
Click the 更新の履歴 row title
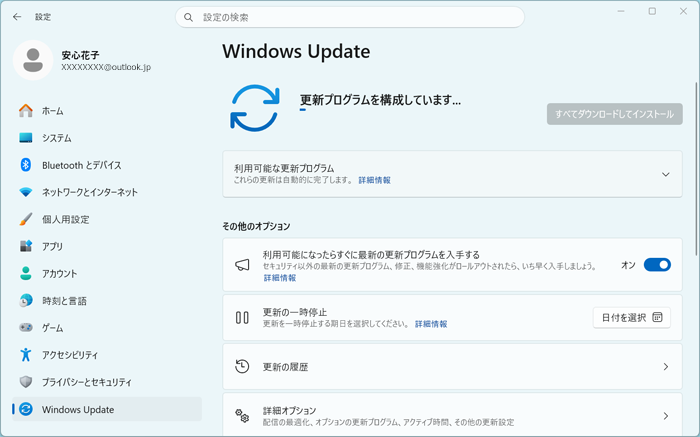(285, 367)
